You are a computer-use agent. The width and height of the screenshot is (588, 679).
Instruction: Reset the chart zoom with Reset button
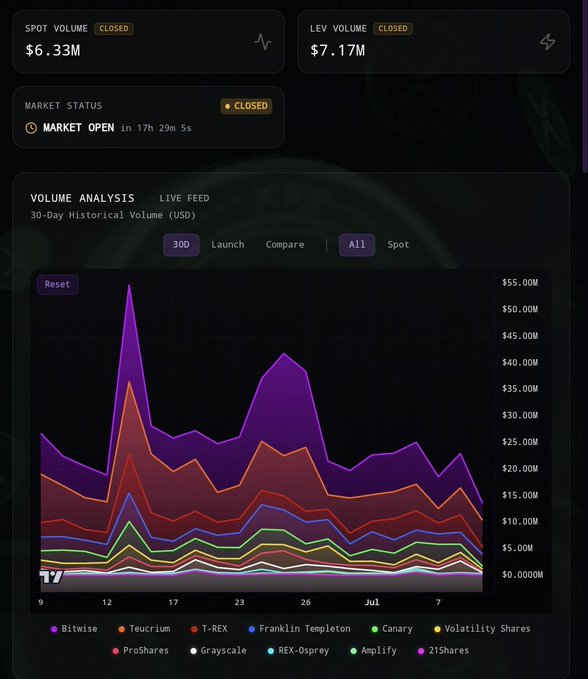click(x=57, y=285)
